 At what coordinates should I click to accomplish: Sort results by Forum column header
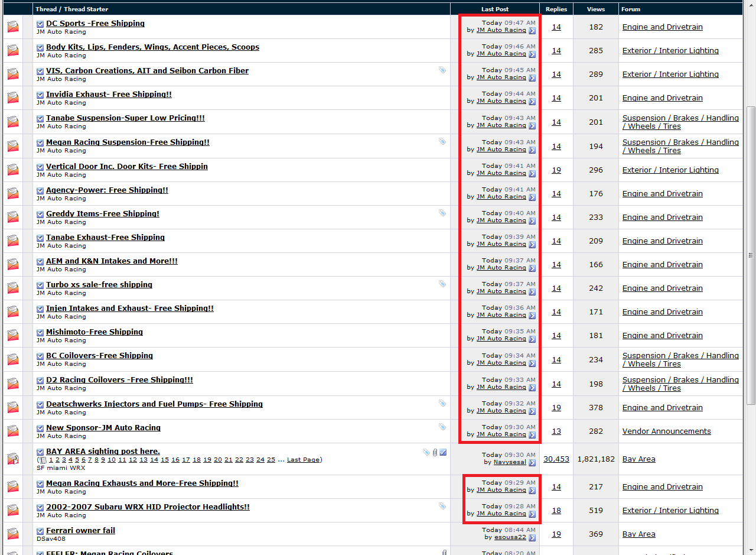pyautogui.click(x=631, y=9)
